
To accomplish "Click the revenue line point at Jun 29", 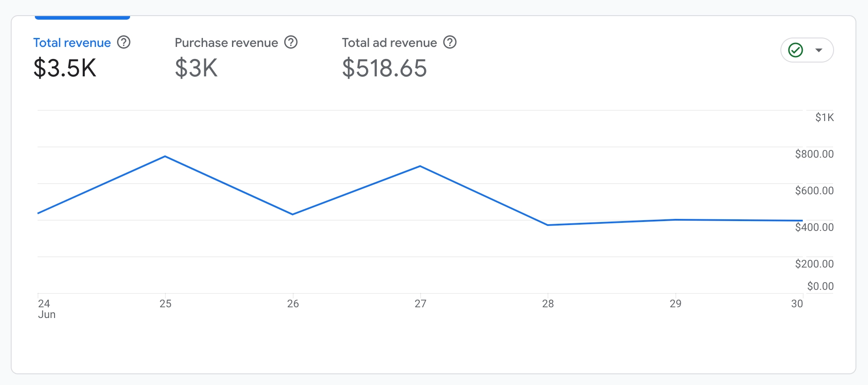I will pos(675,220).
